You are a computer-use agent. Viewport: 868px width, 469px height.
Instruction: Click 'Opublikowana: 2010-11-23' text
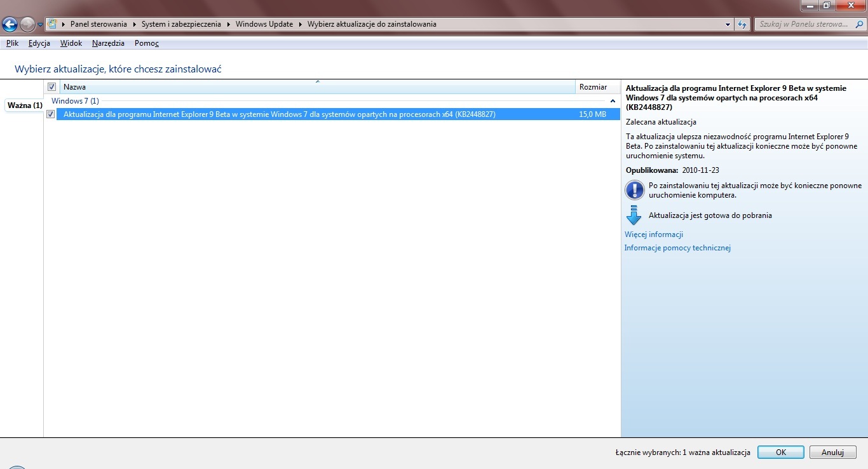click(x=672, y=170)
